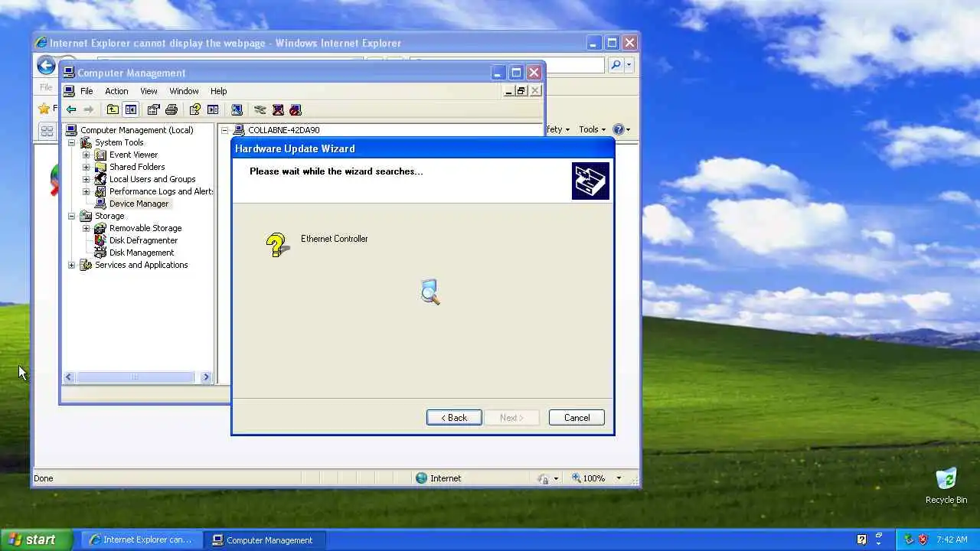Click the Computer Management title bar icon

[x=69, y=73]
